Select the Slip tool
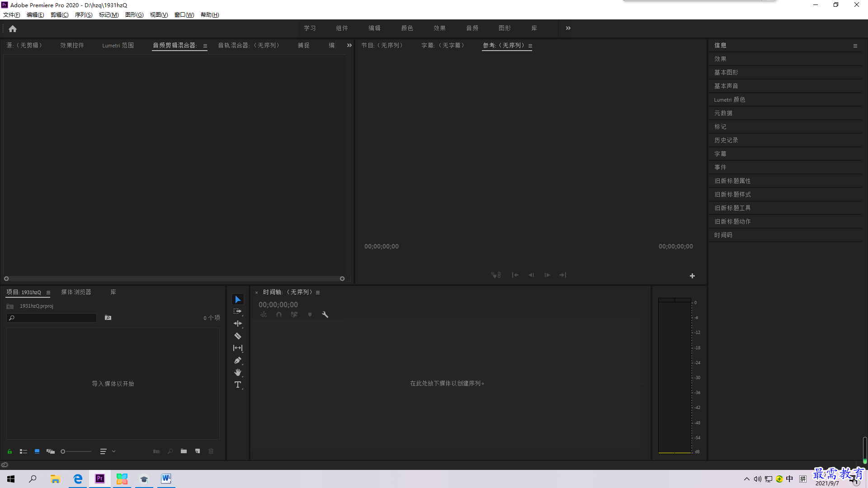 point(238,348)
